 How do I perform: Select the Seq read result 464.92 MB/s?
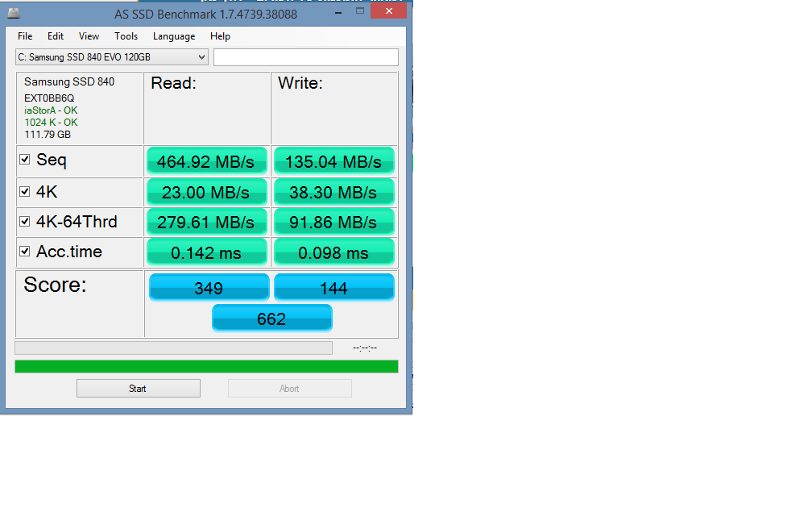point(206,161)
